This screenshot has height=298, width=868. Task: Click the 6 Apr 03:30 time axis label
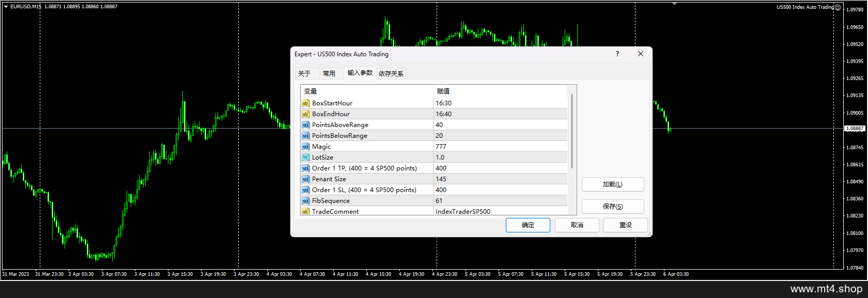point(676,274)
